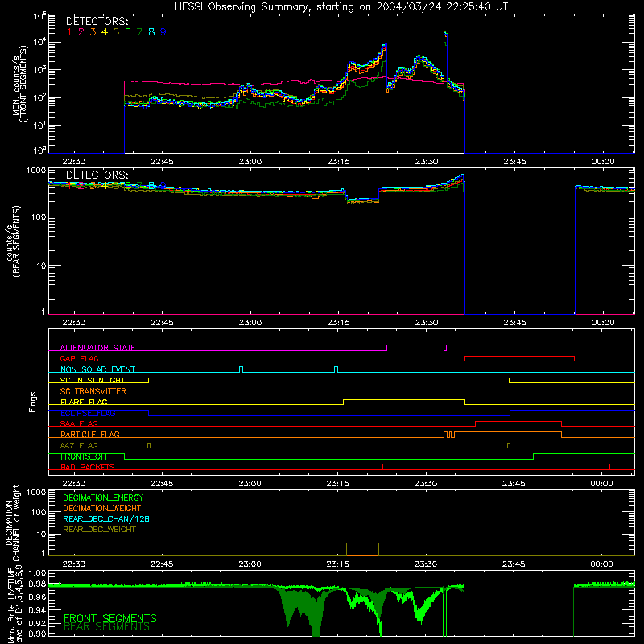Click the 22:45 tick label under the Flags plot
This screenshot has height=644, width=644.
tap(162, 484)
